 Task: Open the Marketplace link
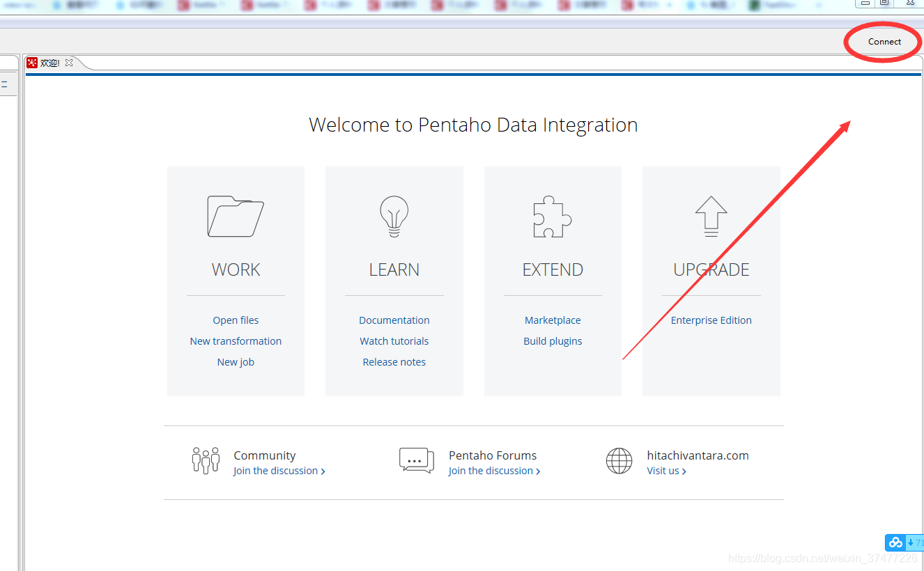point(553,320)
